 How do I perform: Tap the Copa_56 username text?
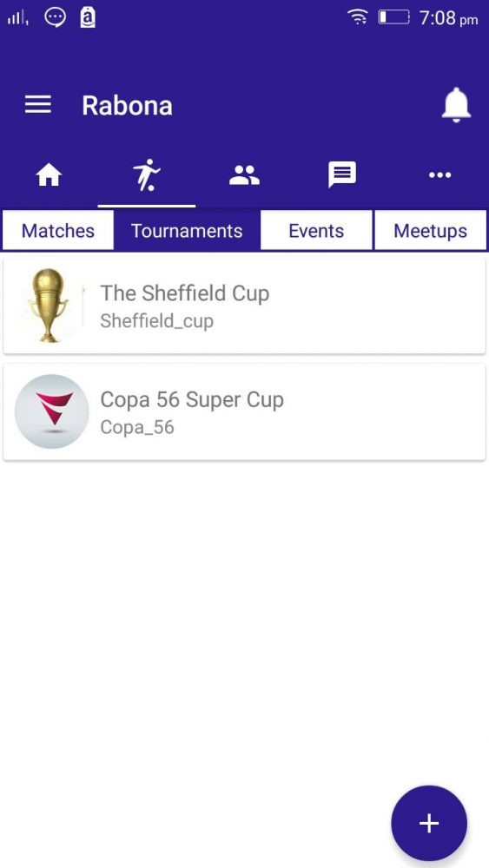click(x=136, y=427)
